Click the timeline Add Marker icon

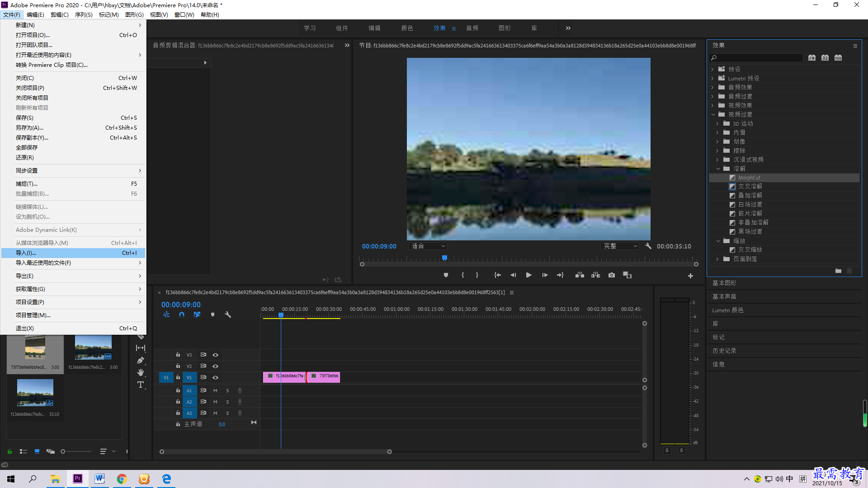(212, 314)
